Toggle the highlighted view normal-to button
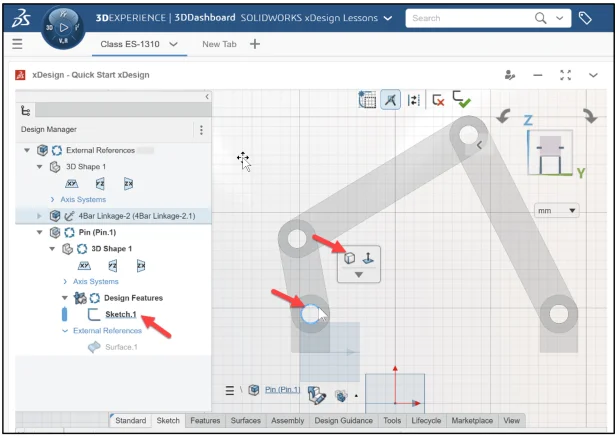This screenshot has width=615, height=438. (391, 100)
